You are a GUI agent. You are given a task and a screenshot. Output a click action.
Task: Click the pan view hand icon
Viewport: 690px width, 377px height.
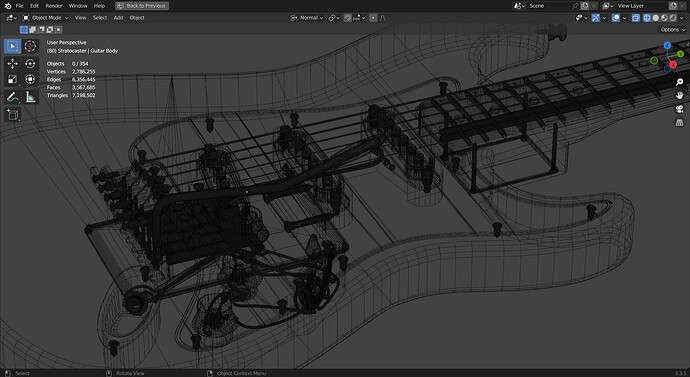[x=679, y=95]
